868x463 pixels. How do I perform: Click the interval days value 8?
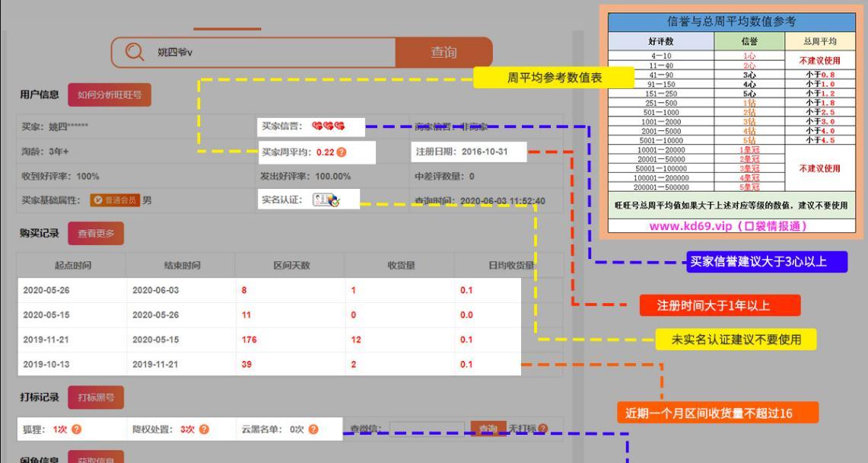(244, 290)
